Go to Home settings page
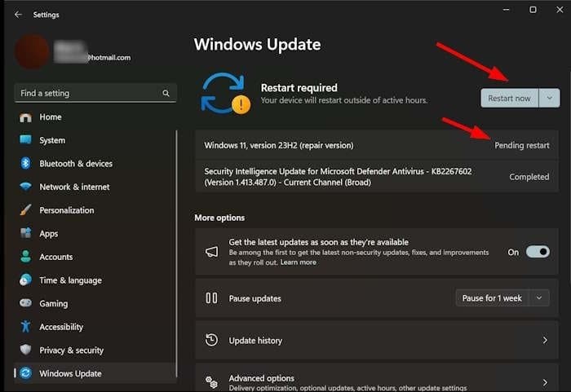Viewport: 571px width, 392px height. pyautogui.click(x=95, y=117)
